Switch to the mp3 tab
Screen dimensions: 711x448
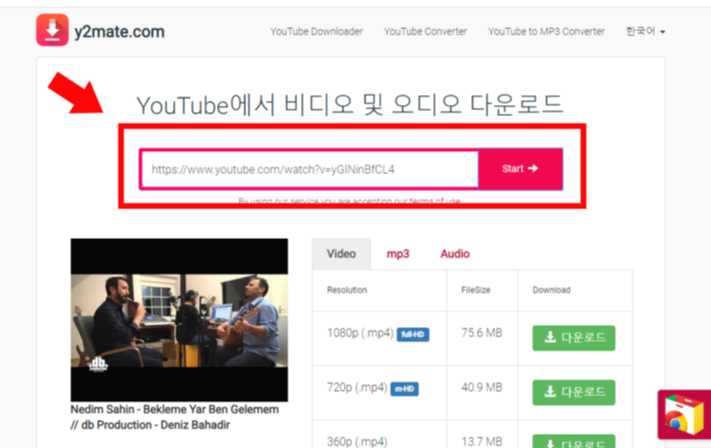tap(398, 254)
